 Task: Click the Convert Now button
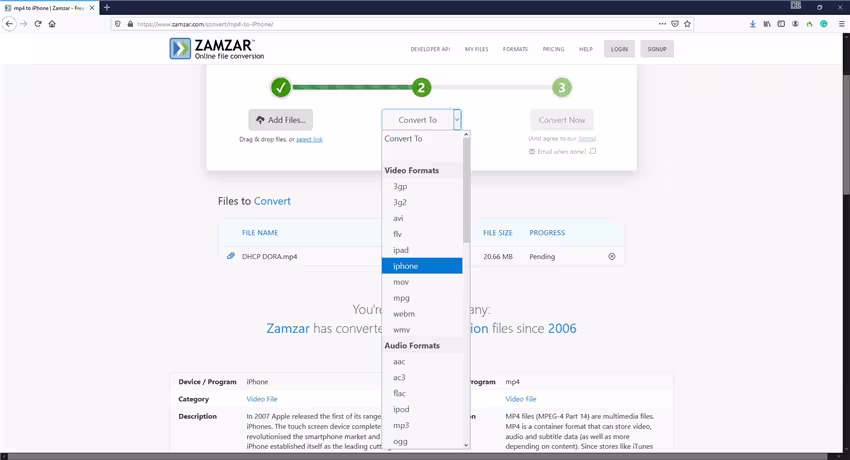click(x=562, y=120)
